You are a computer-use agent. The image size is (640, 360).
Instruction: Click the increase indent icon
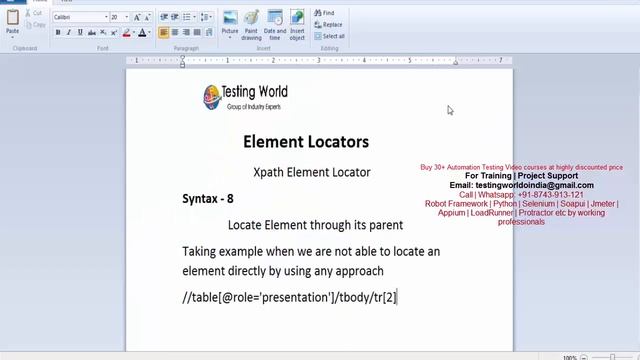point(175,17)
